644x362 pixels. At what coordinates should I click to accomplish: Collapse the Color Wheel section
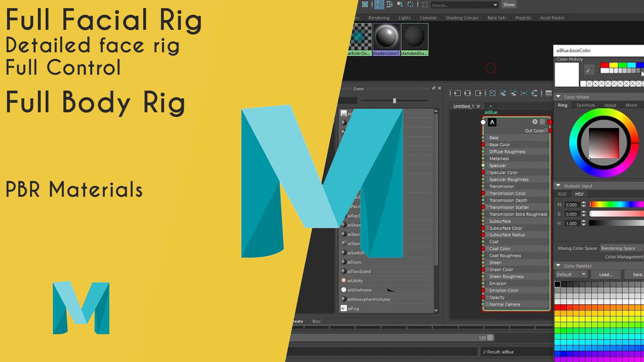(558, 97)
